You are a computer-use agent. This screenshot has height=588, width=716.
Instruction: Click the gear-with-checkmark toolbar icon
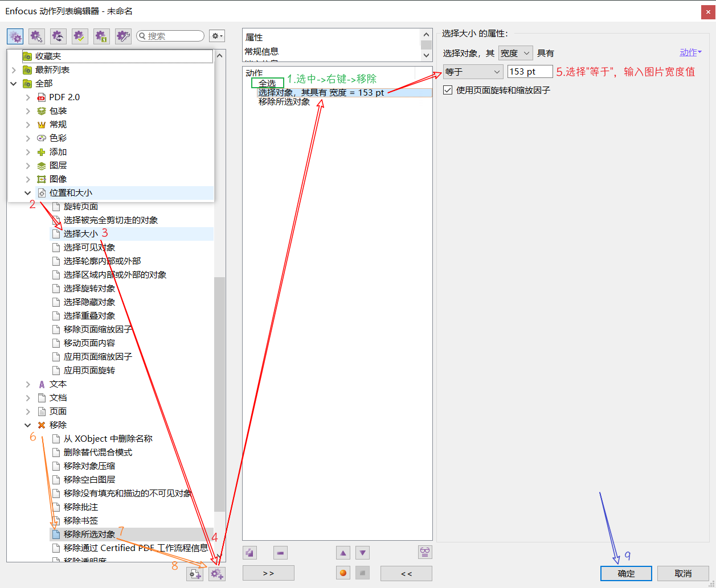click(80, 36)
